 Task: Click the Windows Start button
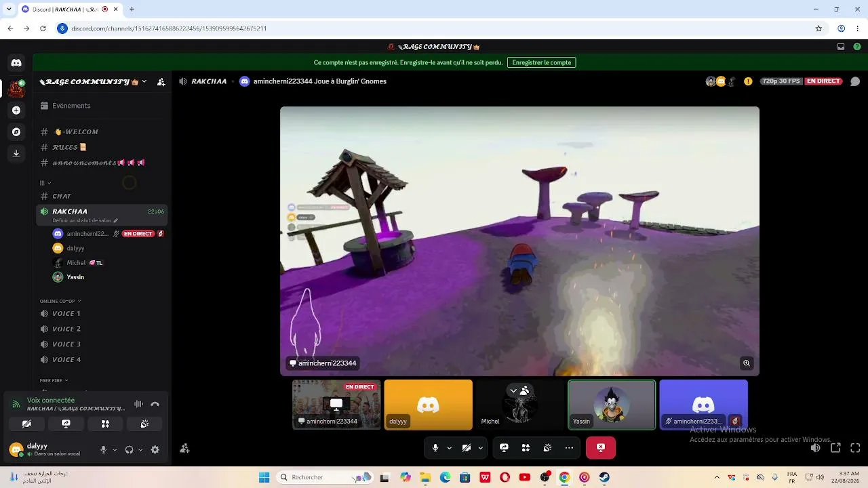[264, 477]
